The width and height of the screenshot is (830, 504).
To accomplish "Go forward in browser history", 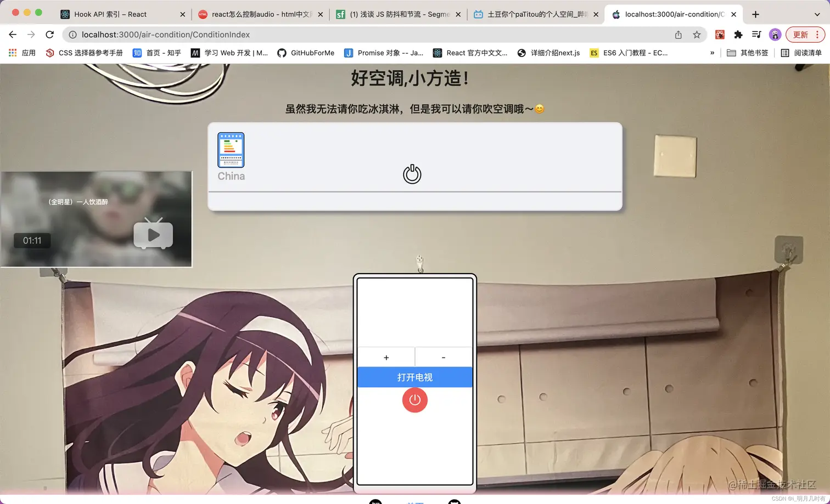I will [31, 35].
